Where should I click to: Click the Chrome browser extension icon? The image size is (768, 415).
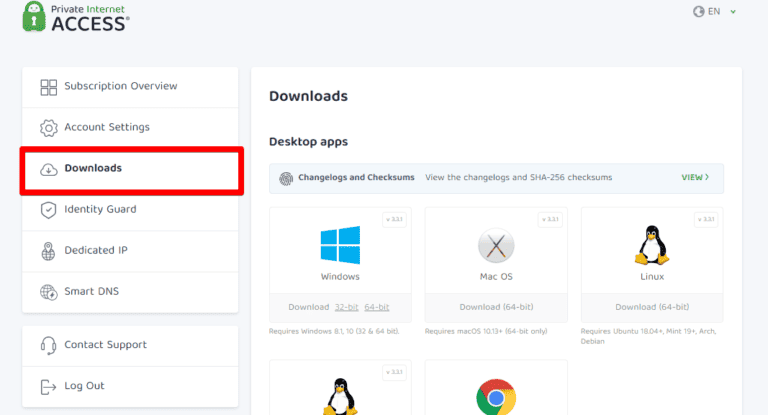pyautogui.click(x=496, y=397)
